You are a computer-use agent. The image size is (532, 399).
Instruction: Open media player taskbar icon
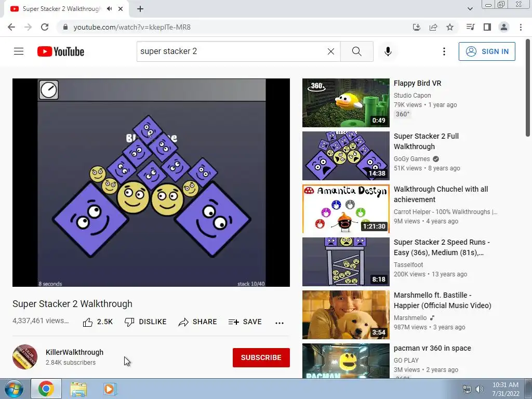[x=109, y=389]
